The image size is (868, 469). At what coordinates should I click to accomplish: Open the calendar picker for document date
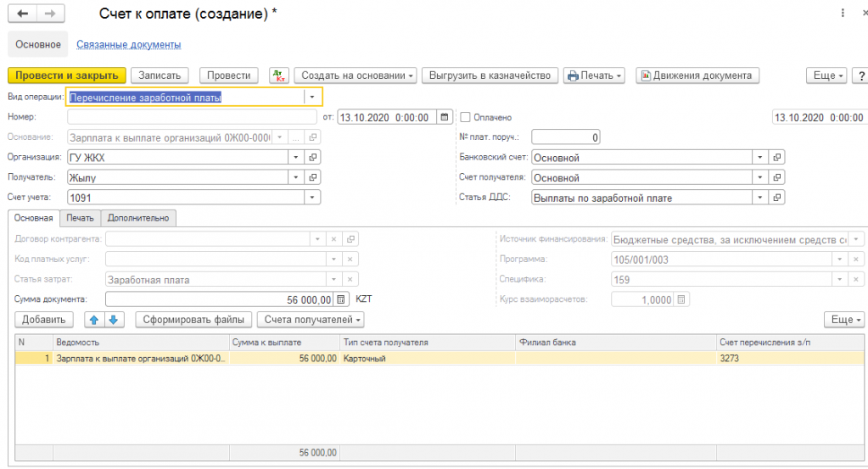click(x=445, y=117)
